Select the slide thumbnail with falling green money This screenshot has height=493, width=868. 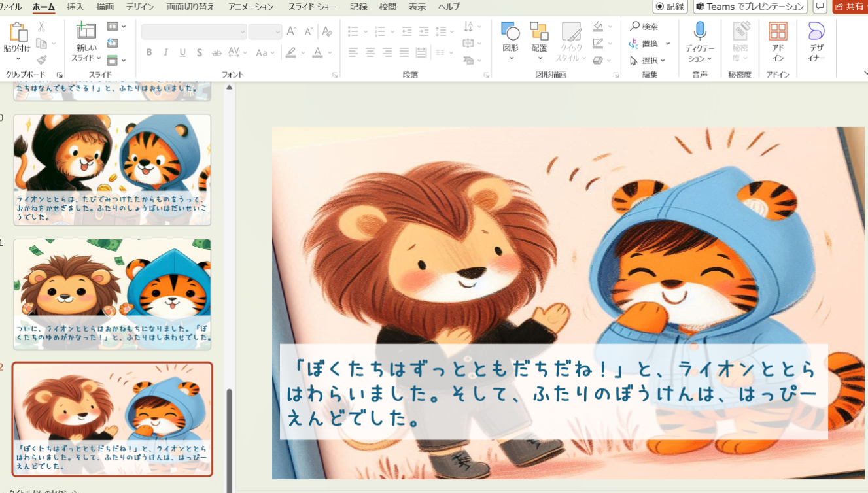pos(113,294)
